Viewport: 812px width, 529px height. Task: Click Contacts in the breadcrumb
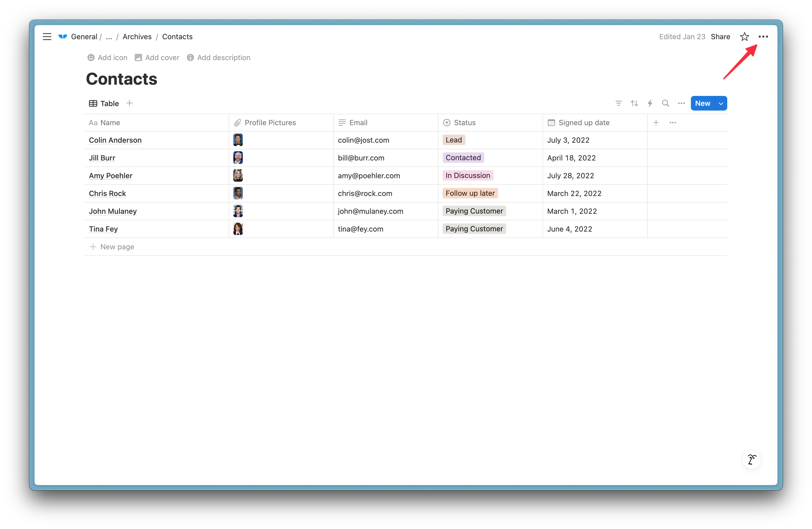coord(177,37)
